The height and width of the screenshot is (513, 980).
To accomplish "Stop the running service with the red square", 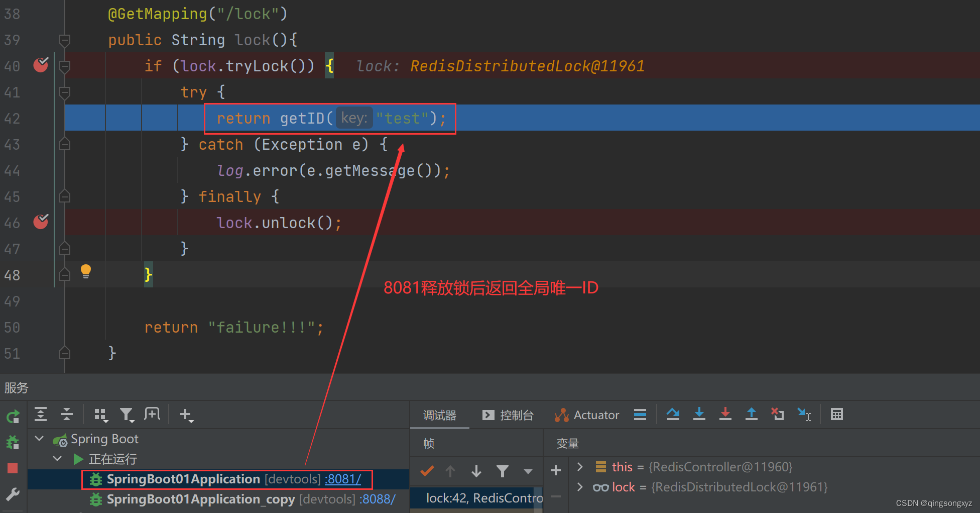I will click(13, 468).
